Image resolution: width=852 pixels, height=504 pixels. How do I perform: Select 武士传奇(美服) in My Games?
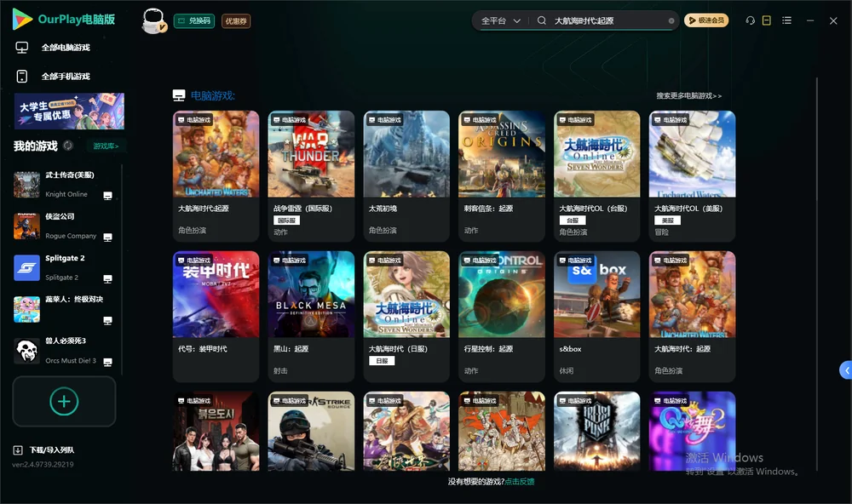[66, 185]
